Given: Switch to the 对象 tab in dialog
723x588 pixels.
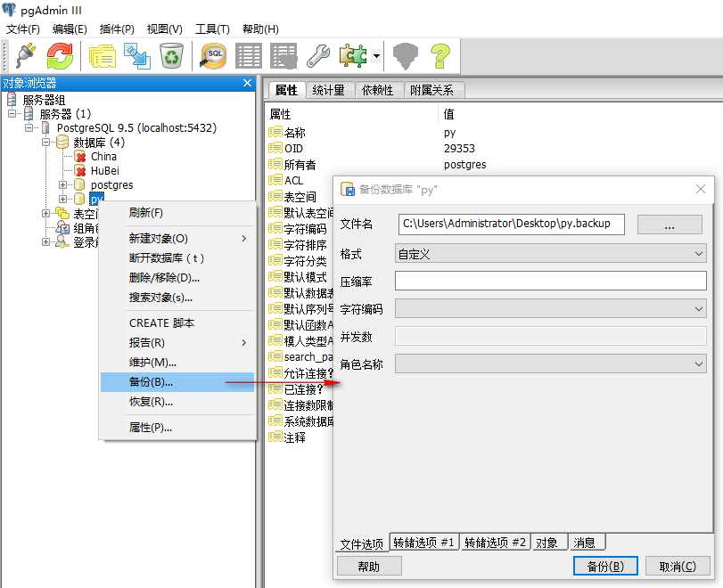Looking at the screenshot, I should tap(548, 543).
